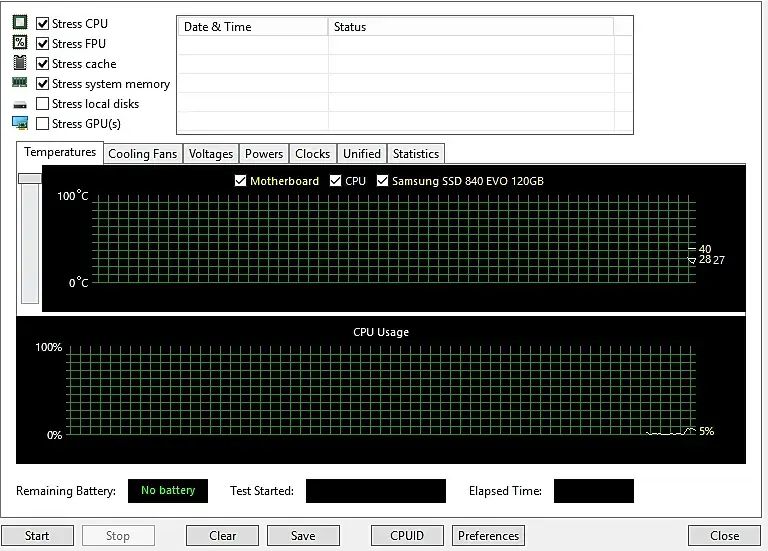The image size is (768, 551).
Task: Click the CPU Usage graph title
Action: (x=381, y=332)
